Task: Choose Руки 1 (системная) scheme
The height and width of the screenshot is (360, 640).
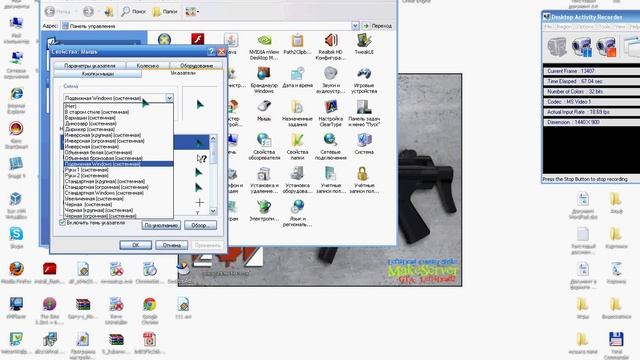Action: [x=118, y=169]
